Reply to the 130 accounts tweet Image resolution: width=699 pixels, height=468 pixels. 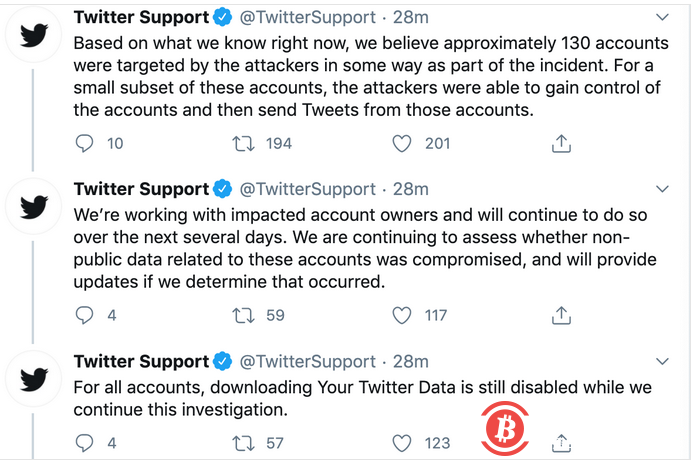[85, 143]
